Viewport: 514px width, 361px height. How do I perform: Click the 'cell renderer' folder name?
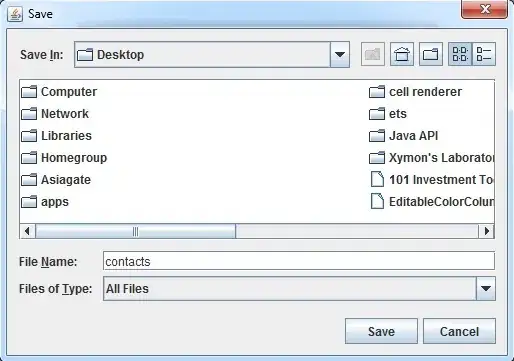(426, 92)
